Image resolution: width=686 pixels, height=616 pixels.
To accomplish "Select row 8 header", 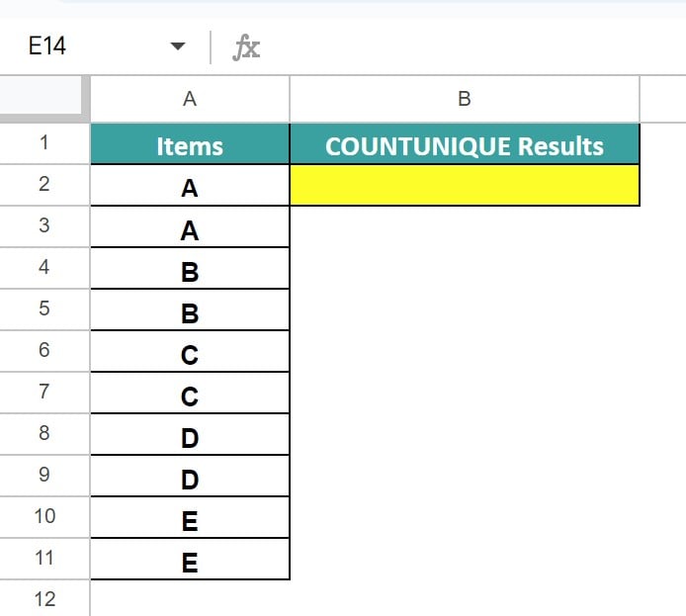I will (x=44, y=434).
